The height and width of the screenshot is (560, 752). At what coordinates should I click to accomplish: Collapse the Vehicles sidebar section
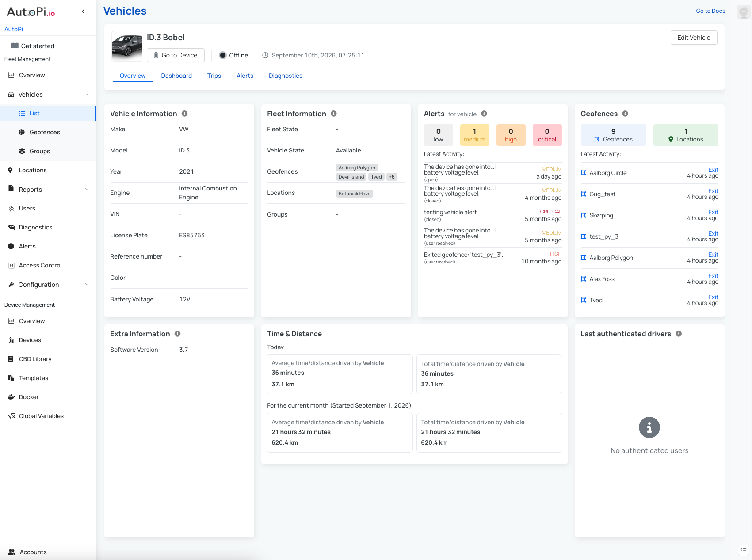coord(87,95)
